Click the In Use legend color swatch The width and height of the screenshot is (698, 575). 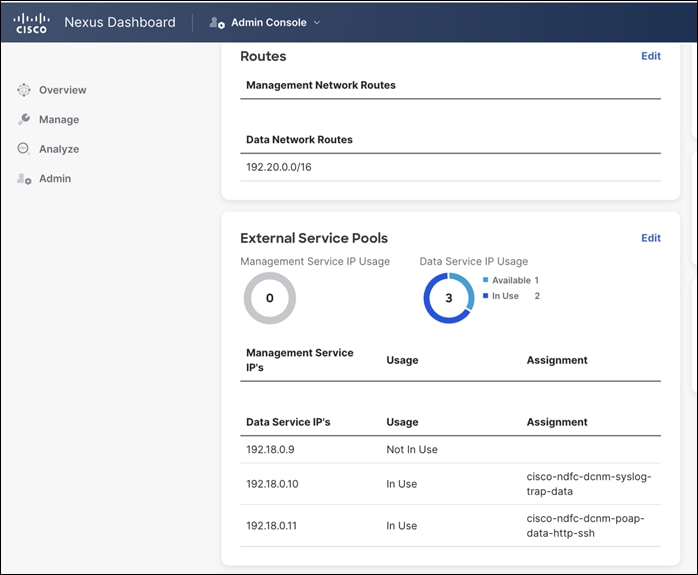pyautogui.click(x=485, y=296)
